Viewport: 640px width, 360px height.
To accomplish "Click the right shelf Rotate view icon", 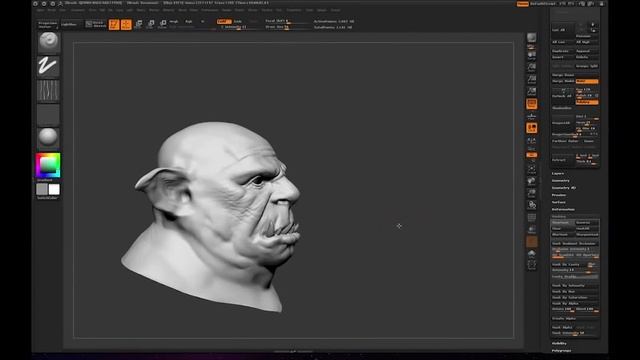I will 531,205.
